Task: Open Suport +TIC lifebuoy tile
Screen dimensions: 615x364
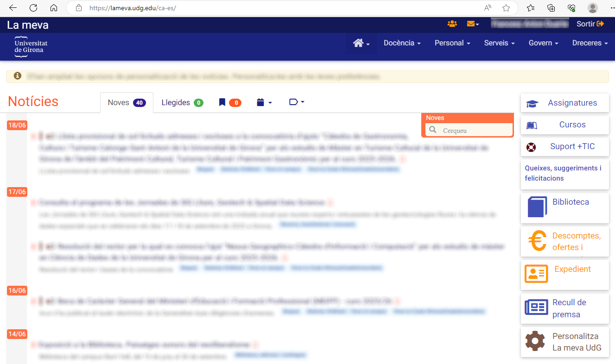Action: (x=564, y=147)
